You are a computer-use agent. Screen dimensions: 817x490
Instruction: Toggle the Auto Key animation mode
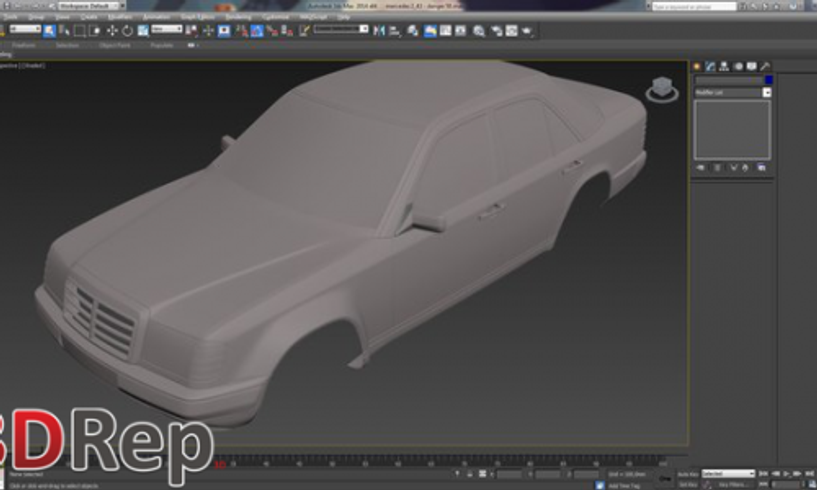point(687,473)
